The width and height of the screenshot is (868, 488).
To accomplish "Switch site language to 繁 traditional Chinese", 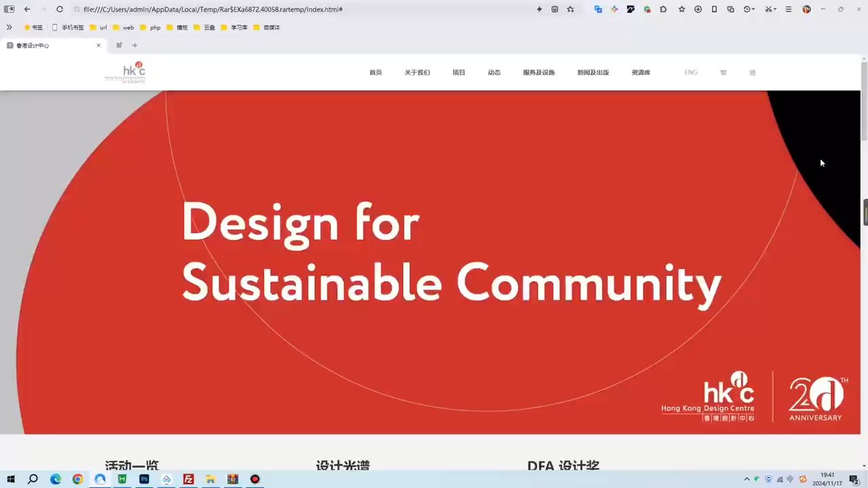I will [x=724, y=73].
